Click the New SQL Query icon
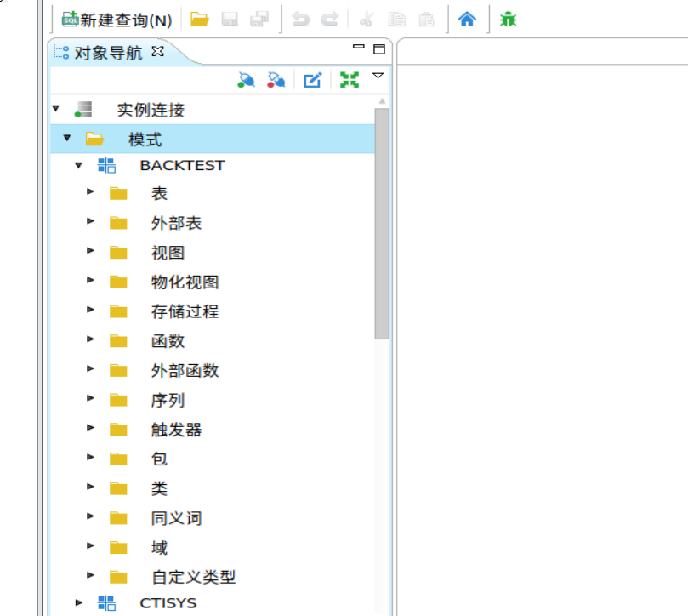This screenshot has height=616, width=688. pyautogui.click(x=71, y=19)
